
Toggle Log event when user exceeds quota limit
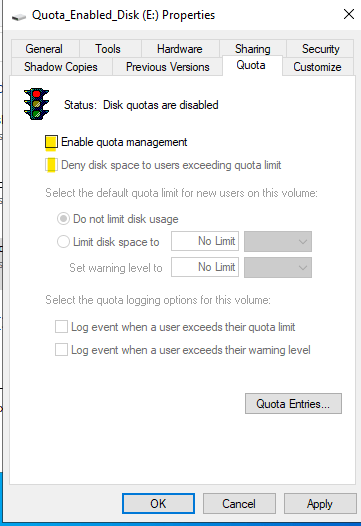[x=61, y=327]
